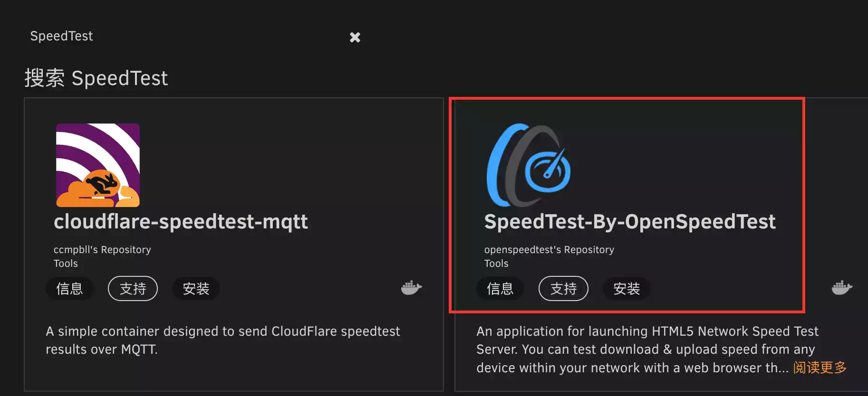Select Tools category under SpeedTest-By-OpenSpeedTest

[x=496, y=264]
